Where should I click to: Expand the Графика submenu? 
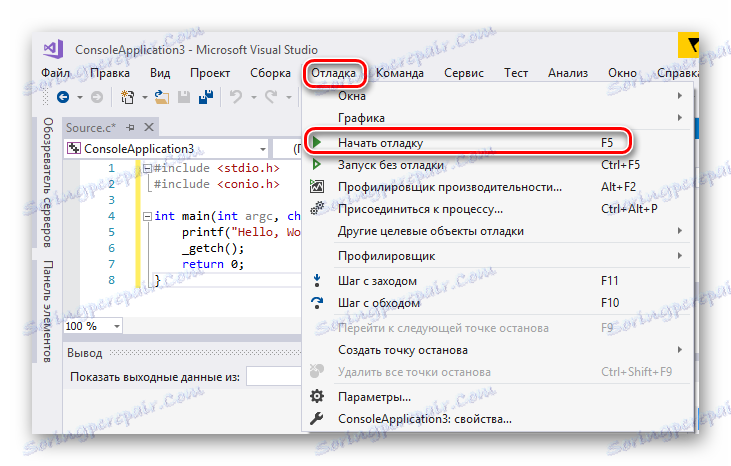tap(680, 117)
